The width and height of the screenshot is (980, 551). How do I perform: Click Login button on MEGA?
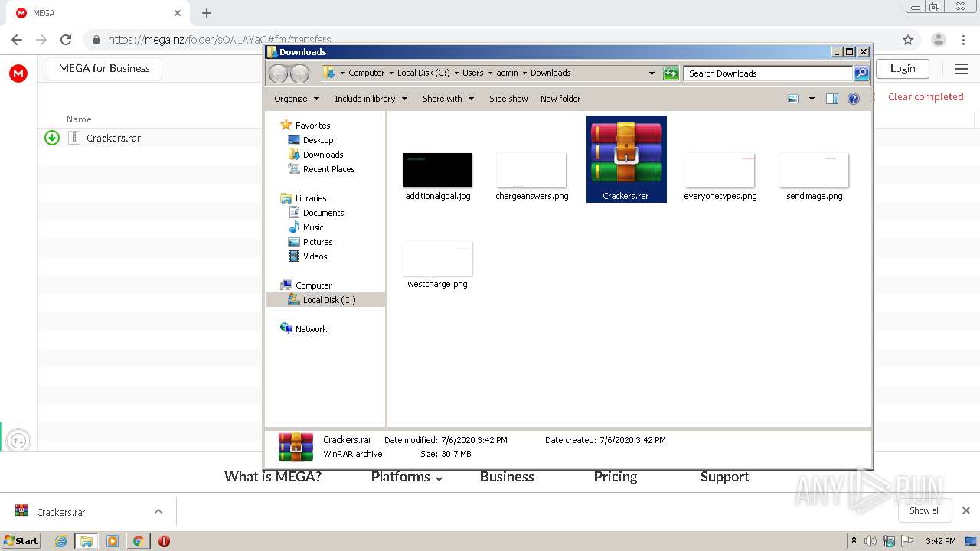pos(903,68)
